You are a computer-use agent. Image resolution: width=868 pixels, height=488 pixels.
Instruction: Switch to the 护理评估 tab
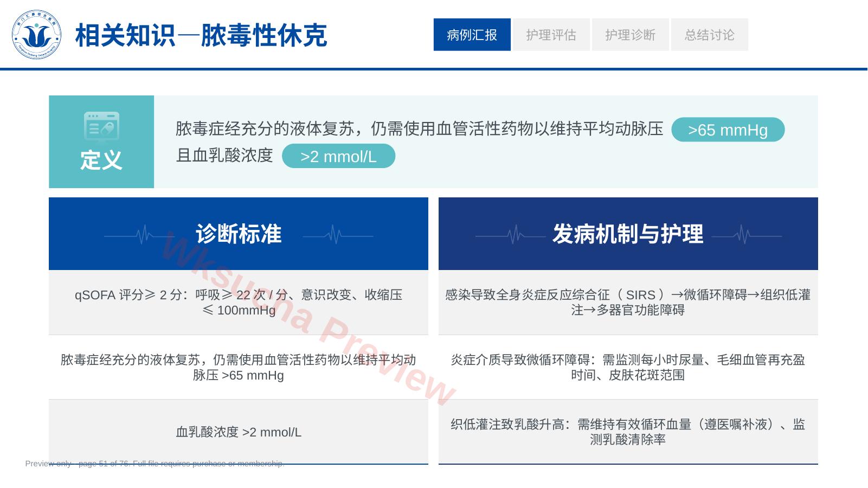tap(551, 35)
